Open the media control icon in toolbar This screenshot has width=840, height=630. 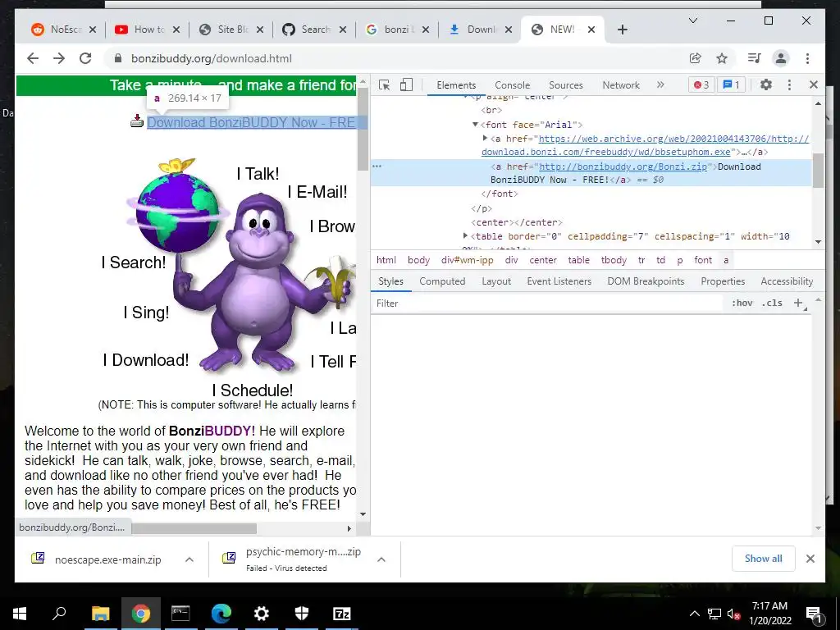(x=755, y=58)
